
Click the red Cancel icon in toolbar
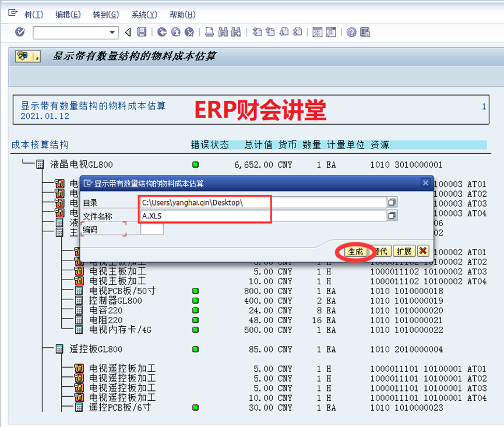189,32
